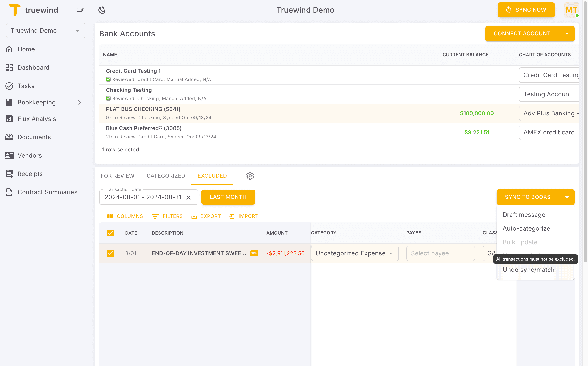The image size is (588, 366).
Task: Open the transactions settings gear
Action: pyautogui.click(x=250, y=176)
